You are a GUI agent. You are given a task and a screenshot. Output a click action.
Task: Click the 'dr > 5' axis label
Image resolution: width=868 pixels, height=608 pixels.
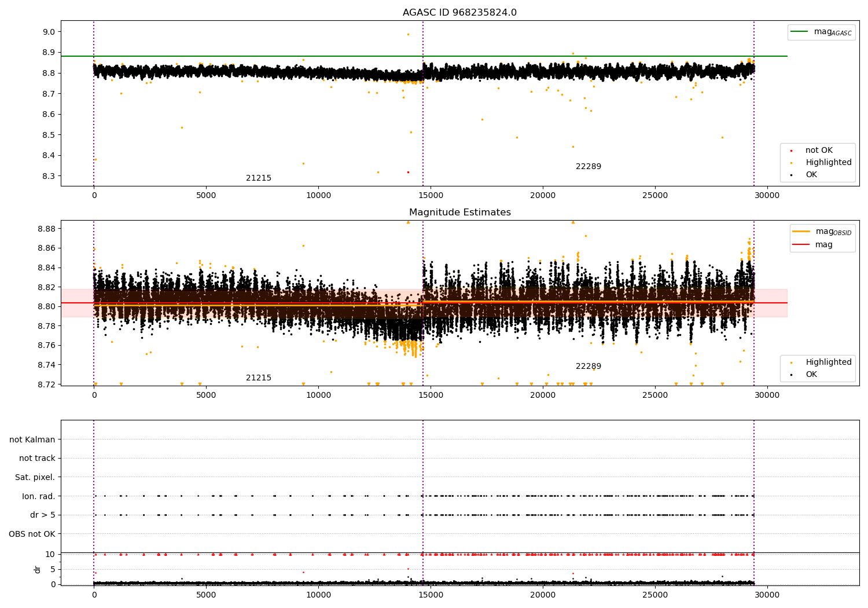click(43, 515)
